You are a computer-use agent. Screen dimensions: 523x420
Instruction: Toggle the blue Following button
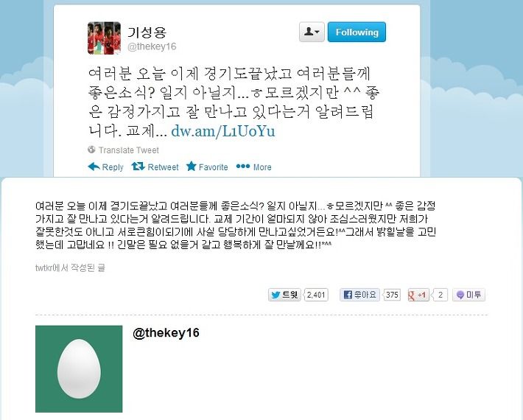pos(357,32)
